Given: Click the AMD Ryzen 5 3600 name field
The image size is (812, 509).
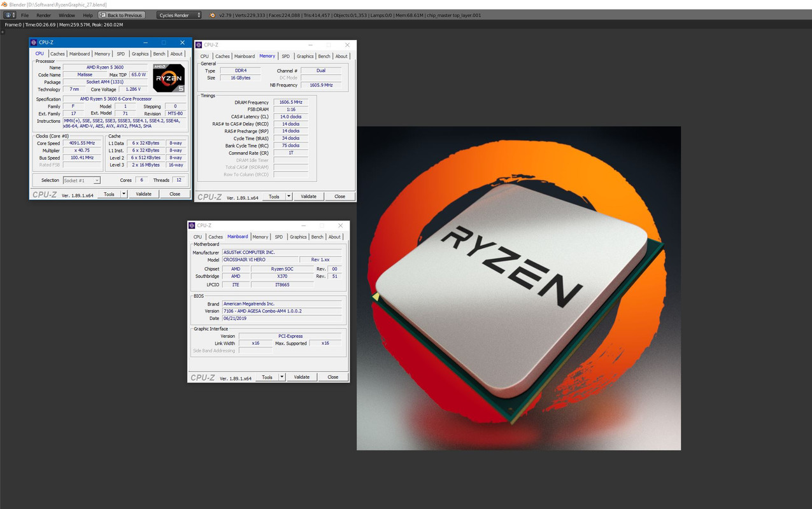Looking at the screenshot, I should (x=105, y=67).
